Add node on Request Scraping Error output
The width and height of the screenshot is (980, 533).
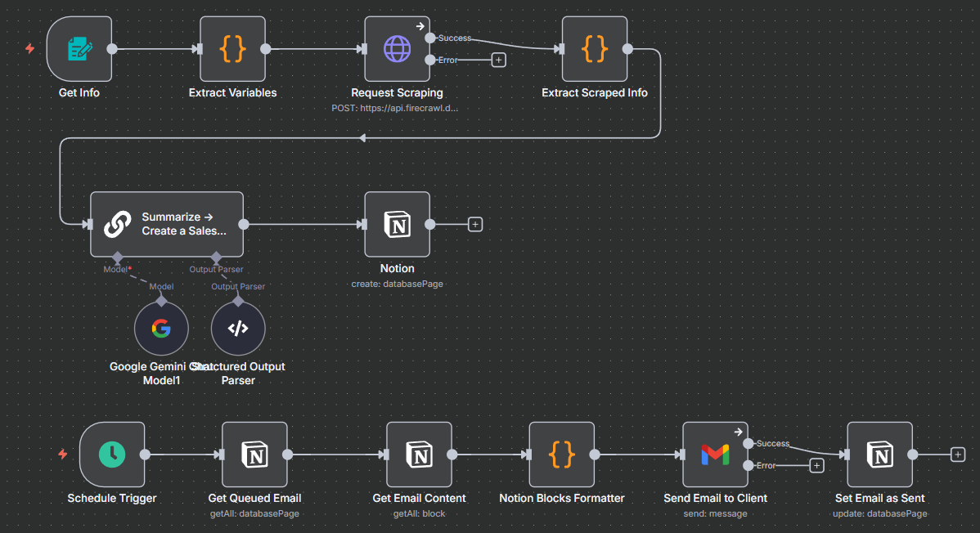pyautogui.click(x=499, y=60)
